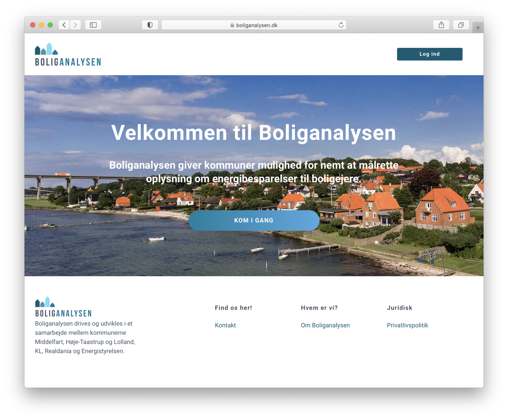Click the Boliganalysen logo in the footer
This screenshot has width=508, height=420.
[63, 307]
